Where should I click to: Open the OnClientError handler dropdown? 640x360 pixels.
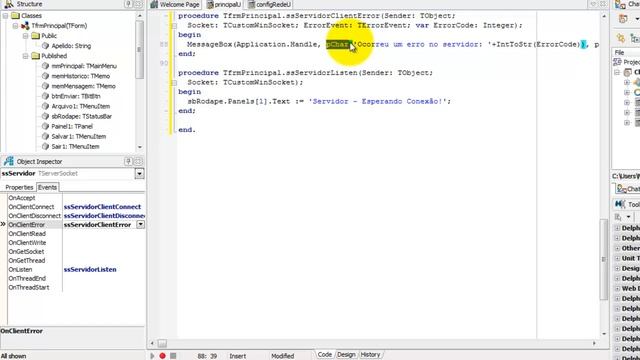140,224
